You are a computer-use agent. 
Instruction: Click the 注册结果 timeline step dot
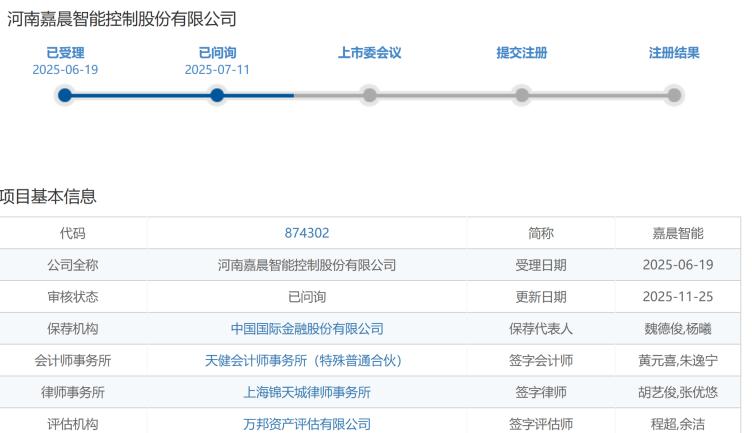pos(674,95)
